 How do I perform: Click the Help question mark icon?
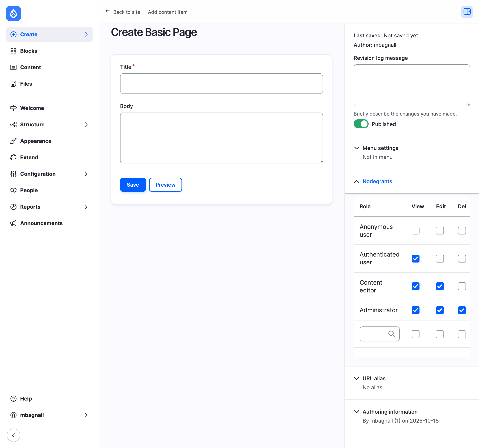pyautogui.click(x=13, y=399)
